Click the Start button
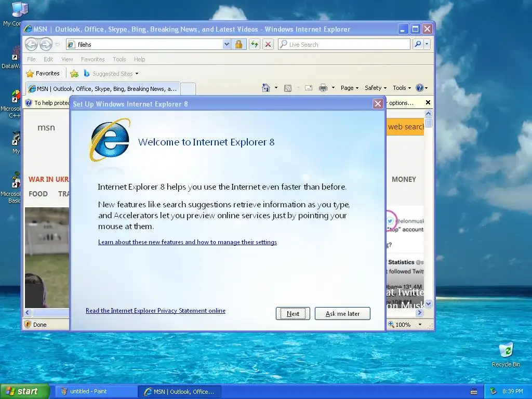 coord(25,391)
